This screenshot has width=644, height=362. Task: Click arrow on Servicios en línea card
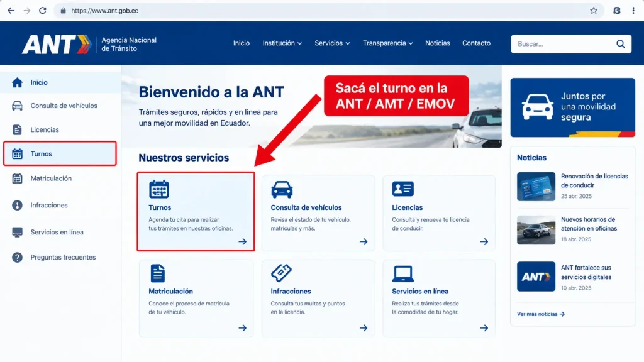(x=484, y=328)
